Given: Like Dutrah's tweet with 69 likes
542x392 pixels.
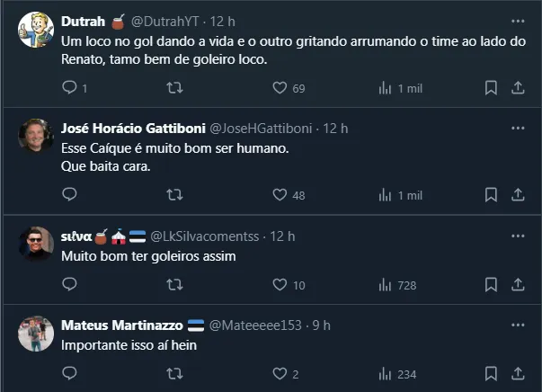Looking at the screenshot, I should [280, 88].
